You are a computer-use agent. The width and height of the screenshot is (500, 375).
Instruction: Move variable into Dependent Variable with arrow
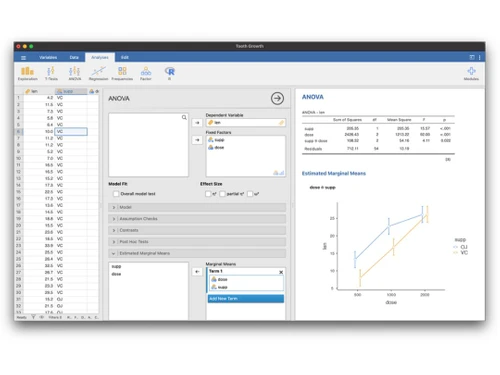pyautogui.click(x=197, y=123)
